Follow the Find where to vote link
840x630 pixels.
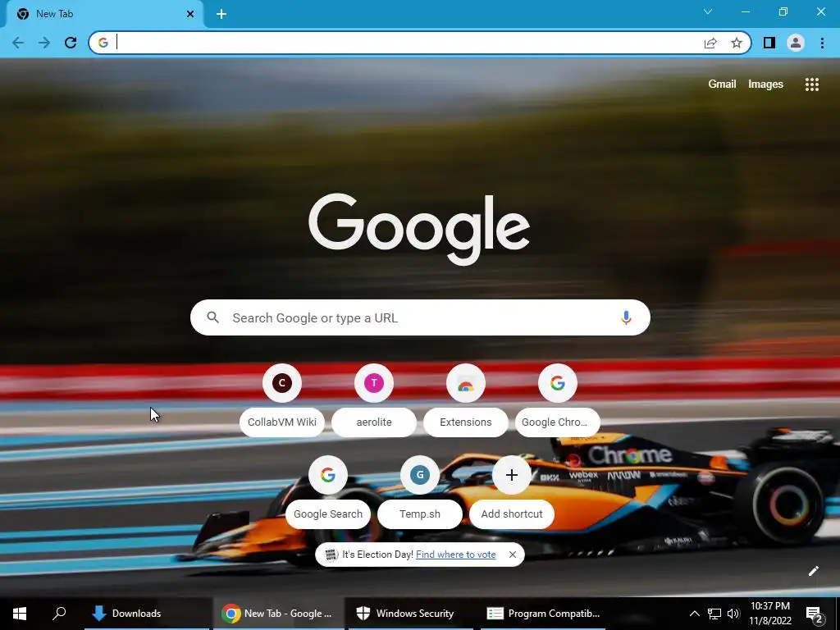(456, 555)
